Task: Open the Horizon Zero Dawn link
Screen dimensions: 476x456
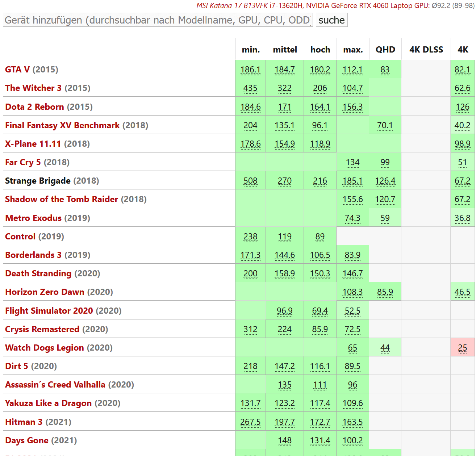Action: coord(45,292)
